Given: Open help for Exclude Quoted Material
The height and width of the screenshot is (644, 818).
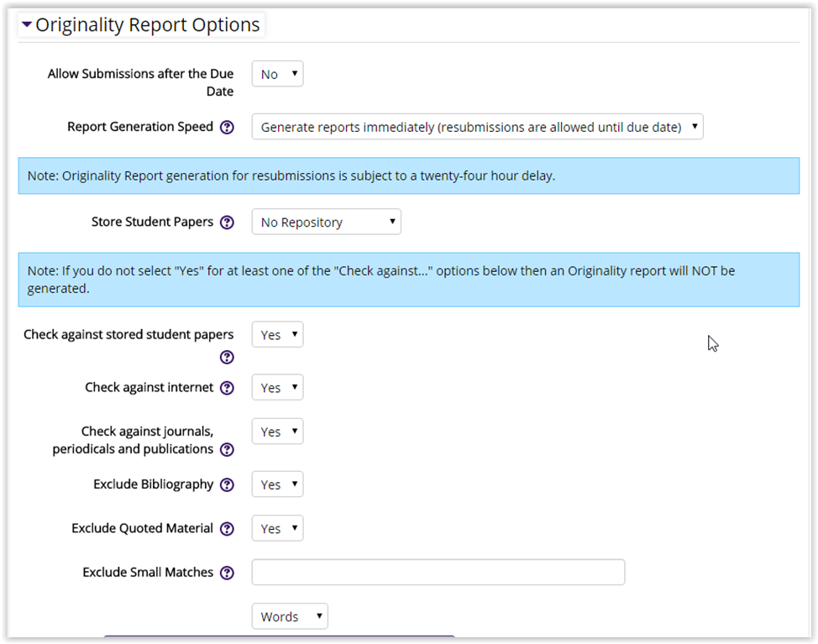Looking at the screenshot, I should pyautogui.click(x=227, y=529).
